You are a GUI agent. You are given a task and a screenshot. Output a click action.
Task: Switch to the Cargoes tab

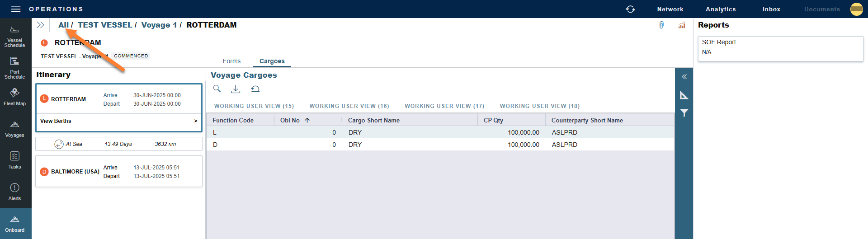272,61
